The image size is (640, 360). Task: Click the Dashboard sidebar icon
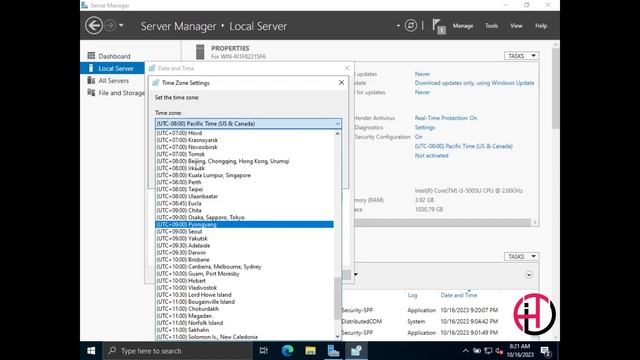point(91,56)
